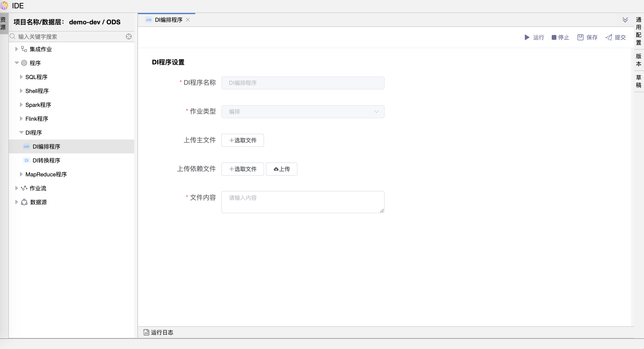This screenshot has height=349, width=644.
Task: Switch to the 版本 side tab
Action: coord(638,60)
